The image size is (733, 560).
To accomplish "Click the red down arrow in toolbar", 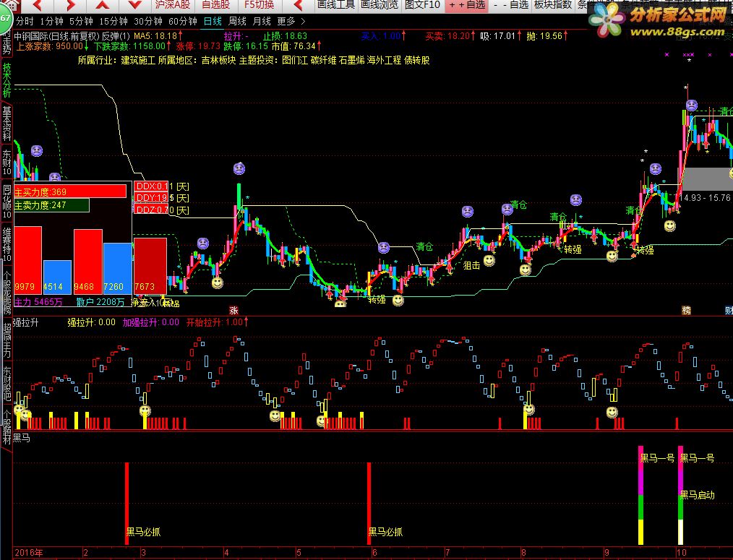I will tap(135, 6).
